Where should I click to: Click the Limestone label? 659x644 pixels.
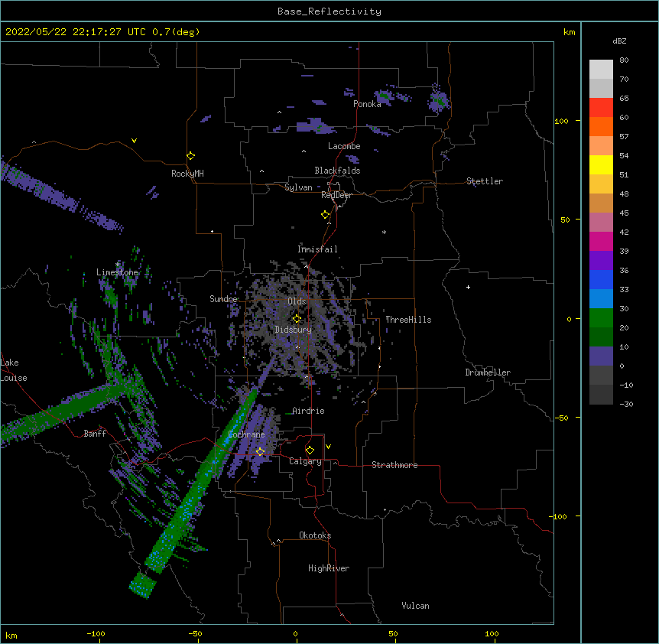click(x=117, y=272)
